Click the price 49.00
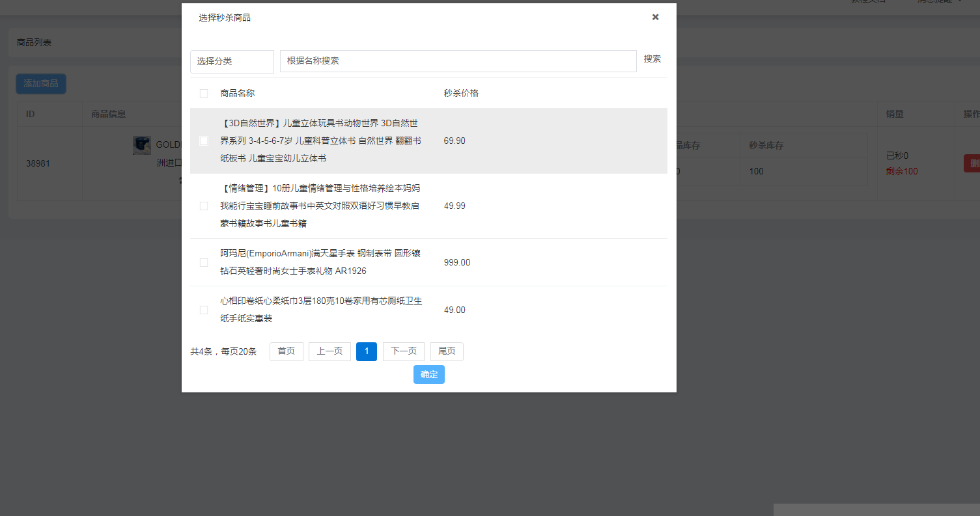 [x=455, y=310]
